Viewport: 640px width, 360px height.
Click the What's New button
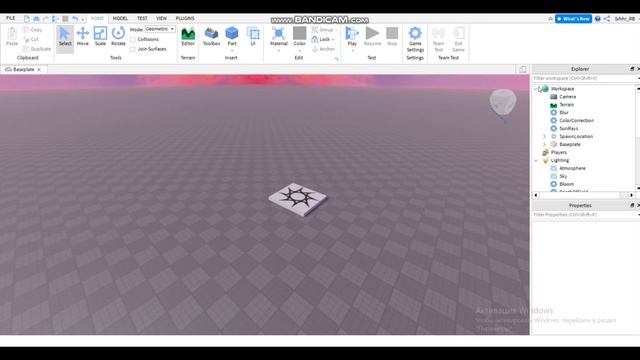(x=573, y=19)
